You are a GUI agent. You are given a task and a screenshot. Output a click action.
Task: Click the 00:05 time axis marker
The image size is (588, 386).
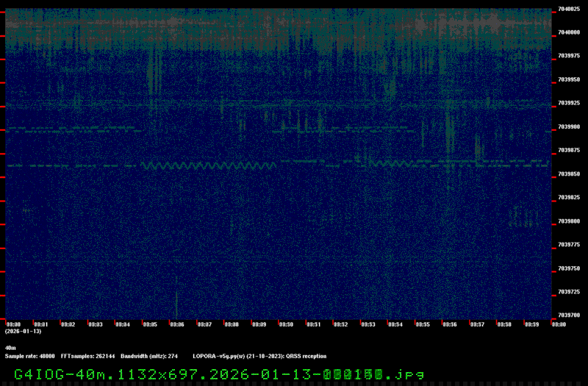pyautogui.click(x=150, y=324)
